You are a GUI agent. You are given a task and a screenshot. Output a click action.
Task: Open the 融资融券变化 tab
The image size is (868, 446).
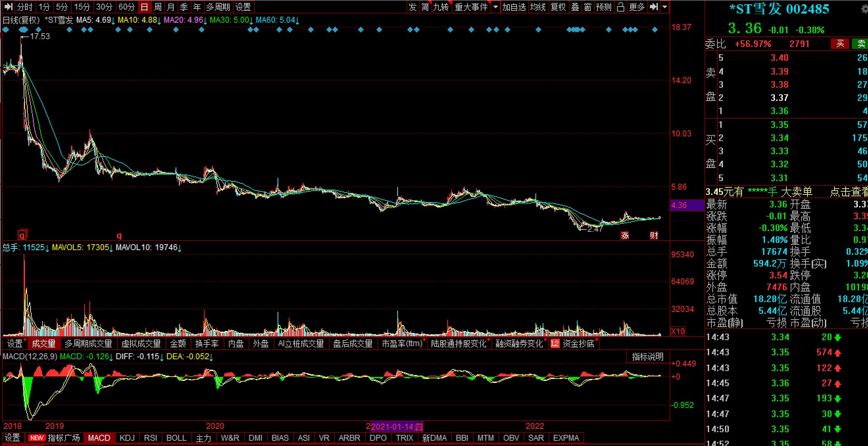coord(519,344)
